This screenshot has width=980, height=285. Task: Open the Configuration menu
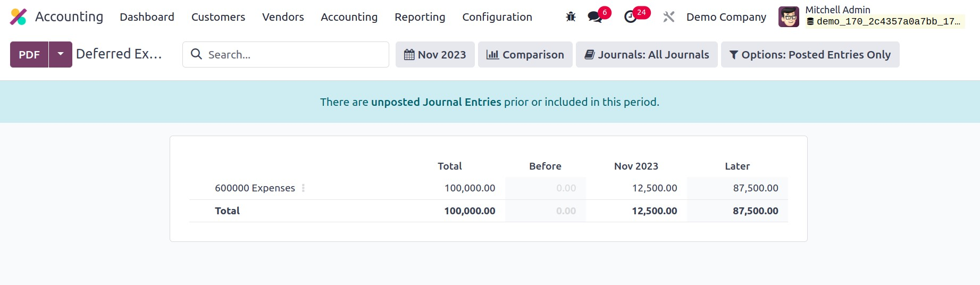(497, 17)
